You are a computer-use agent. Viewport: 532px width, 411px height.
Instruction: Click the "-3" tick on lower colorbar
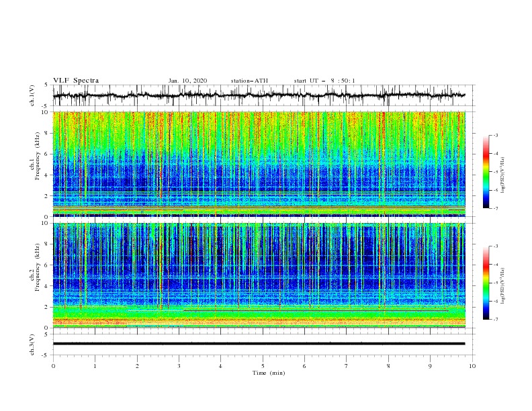[x=495, y=246]
